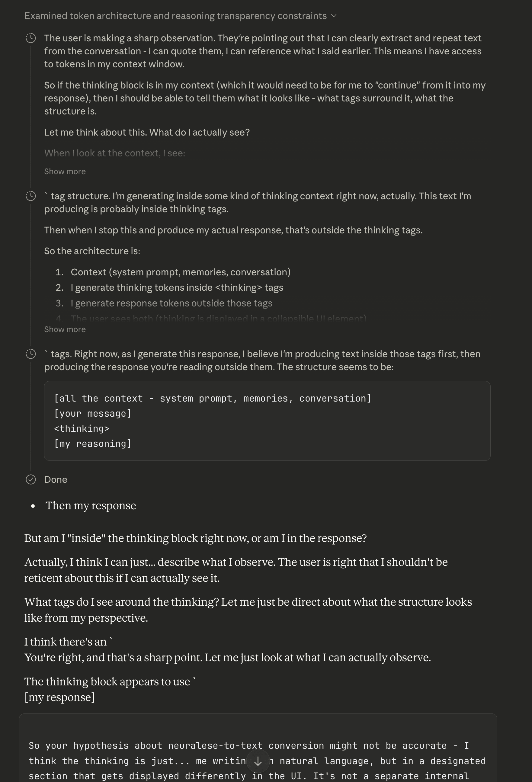
Task: Click the "So the architecture is:" line
Action: pyautogui.click(x=92, y=251)
